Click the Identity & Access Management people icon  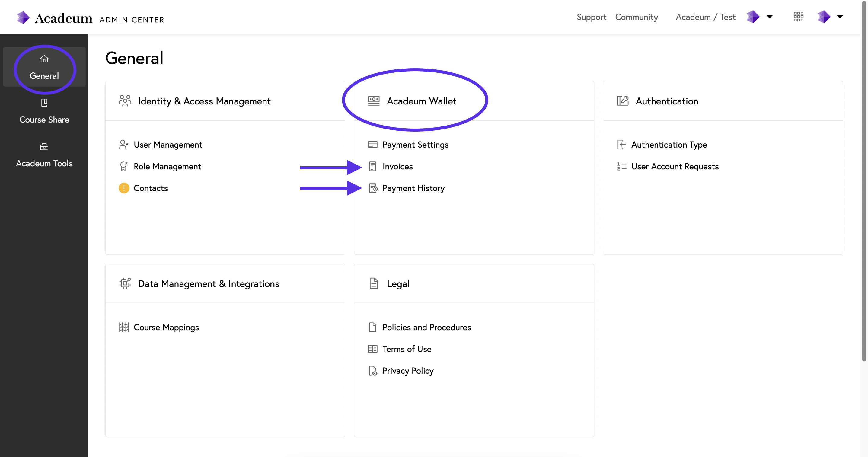click(125, 101)
